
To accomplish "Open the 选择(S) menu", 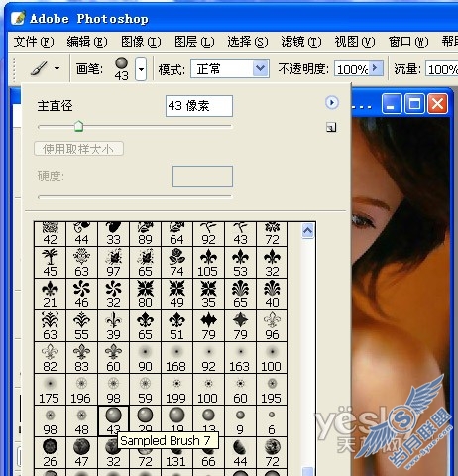I will pos(248,42).
